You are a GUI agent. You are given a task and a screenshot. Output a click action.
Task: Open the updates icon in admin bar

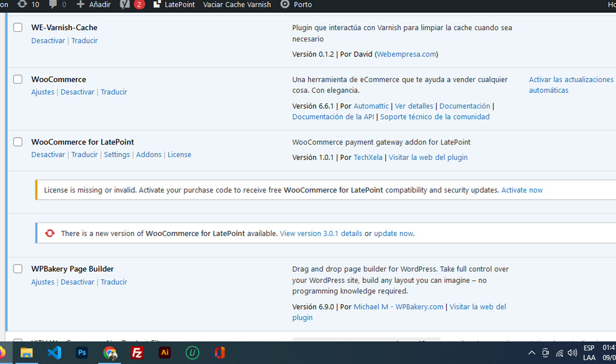(x=22, y=4)
